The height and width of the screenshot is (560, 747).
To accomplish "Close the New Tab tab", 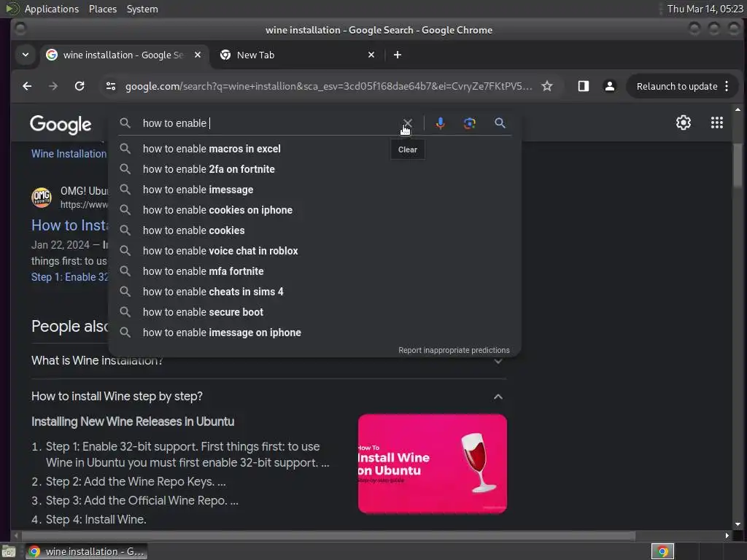I will (371, 55).
